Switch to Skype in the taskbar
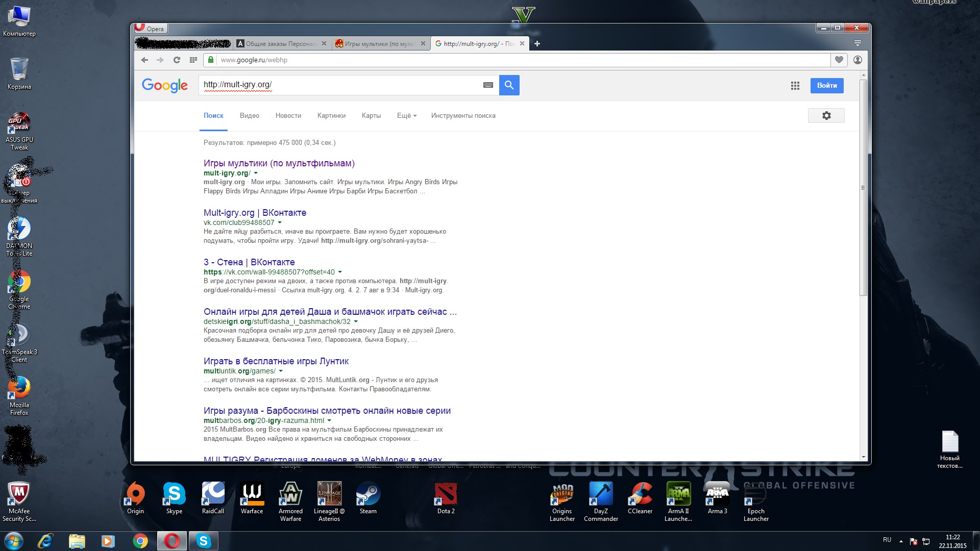The height and width of the screenshot is (551, 980). 203,541
